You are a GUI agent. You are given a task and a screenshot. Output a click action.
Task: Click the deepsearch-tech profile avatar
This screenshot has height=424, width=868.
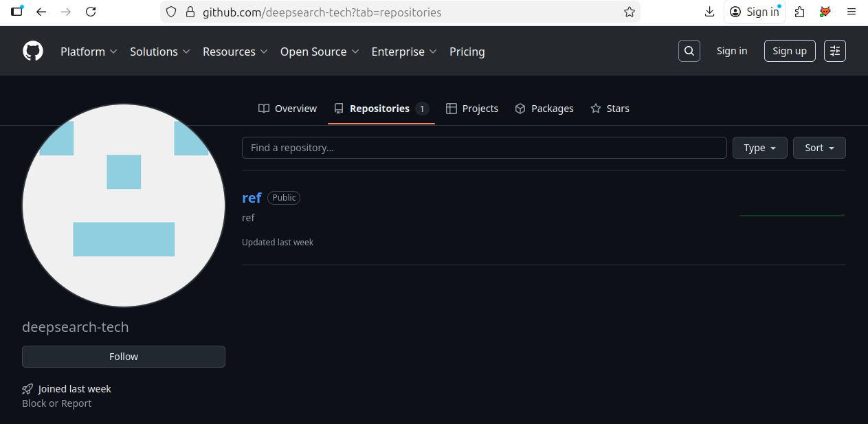pyautogui.click(x=124, y=205)
